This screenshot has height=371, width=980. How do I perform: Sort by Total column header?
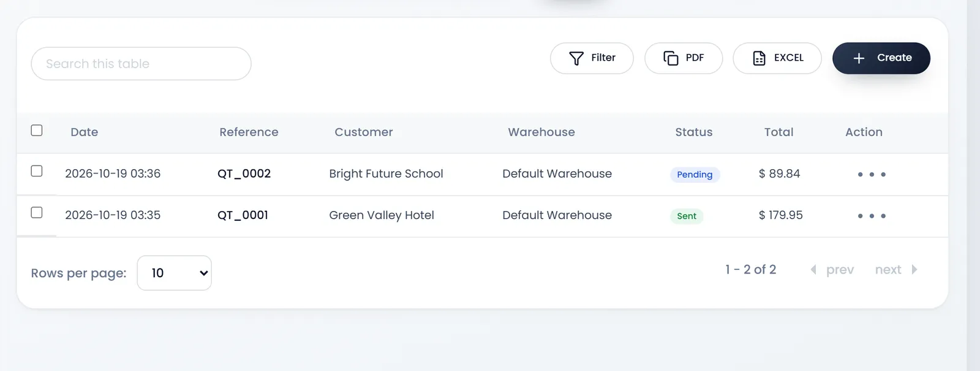click(x=779, y=132)
